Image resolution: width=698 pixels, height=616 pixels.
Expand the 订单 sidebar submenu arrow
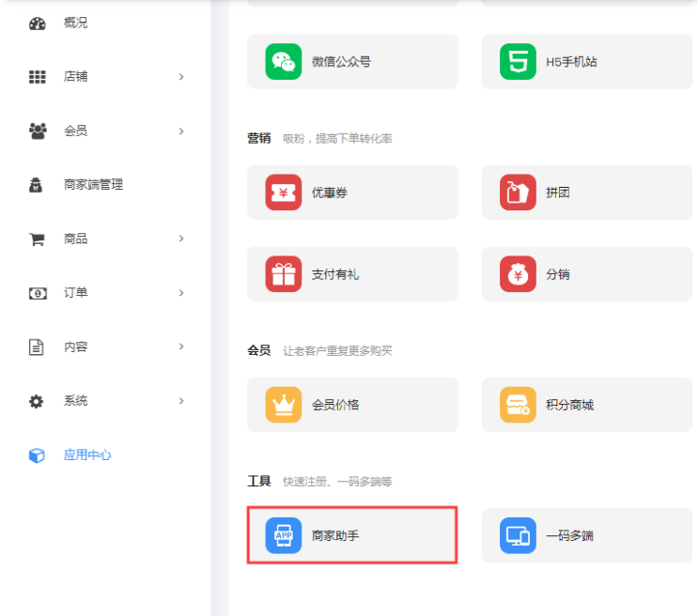click(181, 293)
